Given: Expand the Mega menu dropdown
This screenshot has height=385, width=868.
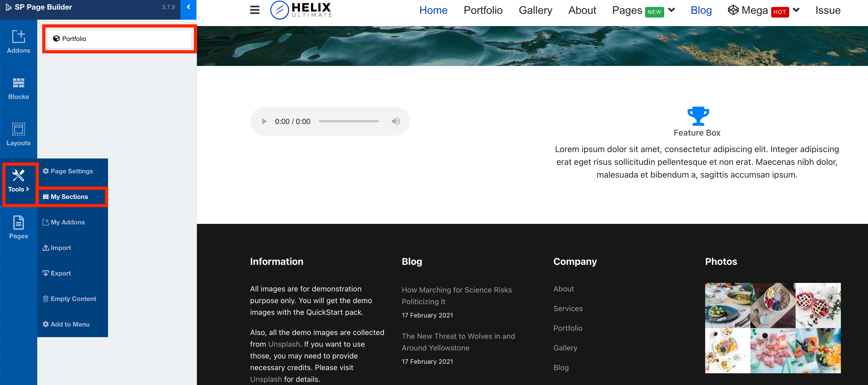Looking at the screenshot, I should 796,10.
